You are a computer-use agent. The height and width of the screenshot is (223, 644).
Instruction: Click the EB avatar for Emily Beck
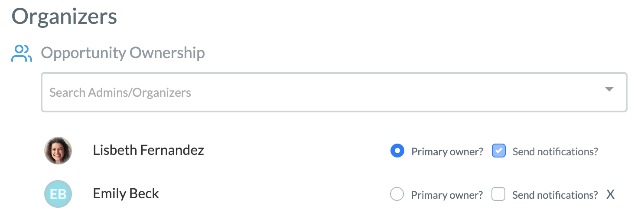pyautogui.click(x=58, y=194)
